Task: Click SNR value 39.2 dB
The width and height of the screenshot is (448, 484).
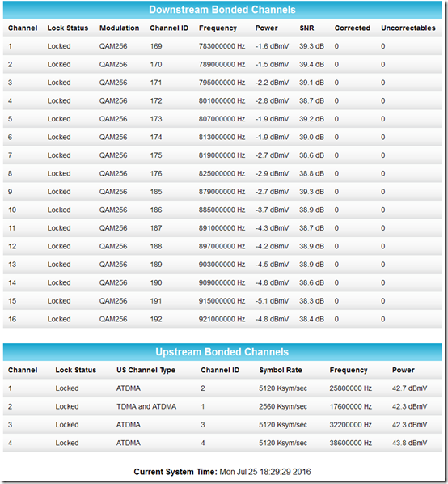Action: [311, 119]
